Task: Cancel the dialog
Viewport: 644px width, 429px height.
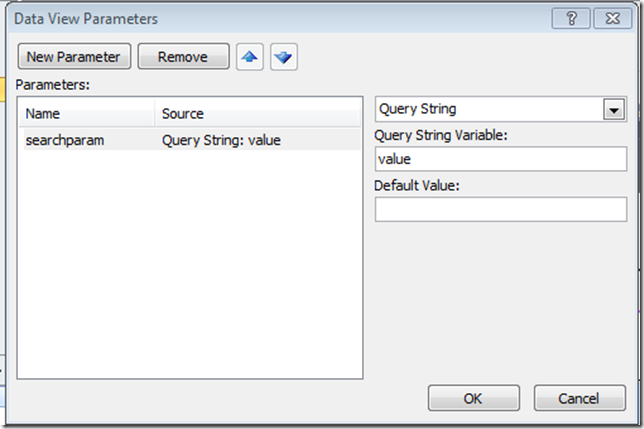Action: pyautogui.click(x=580, y=398)
